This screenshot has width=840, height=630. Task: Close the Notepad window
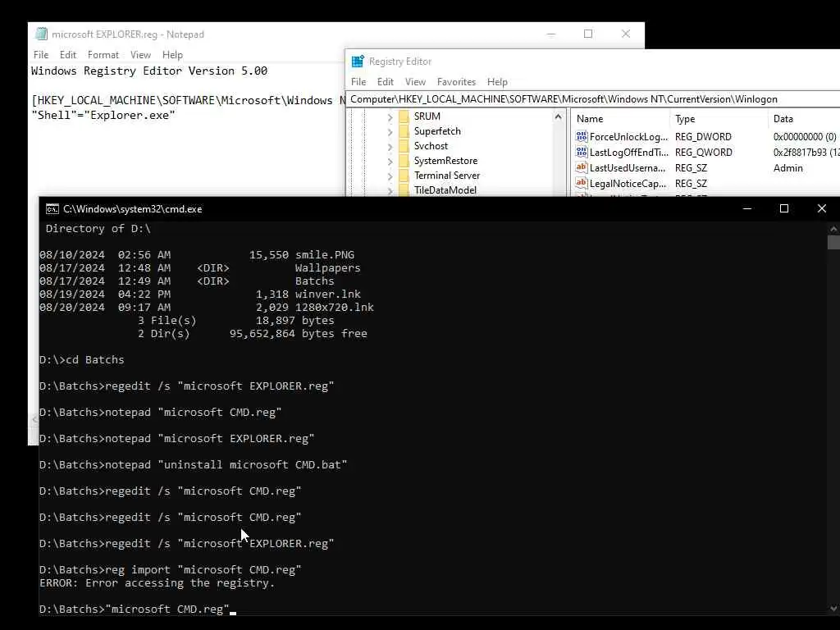(x=626, y=34)
